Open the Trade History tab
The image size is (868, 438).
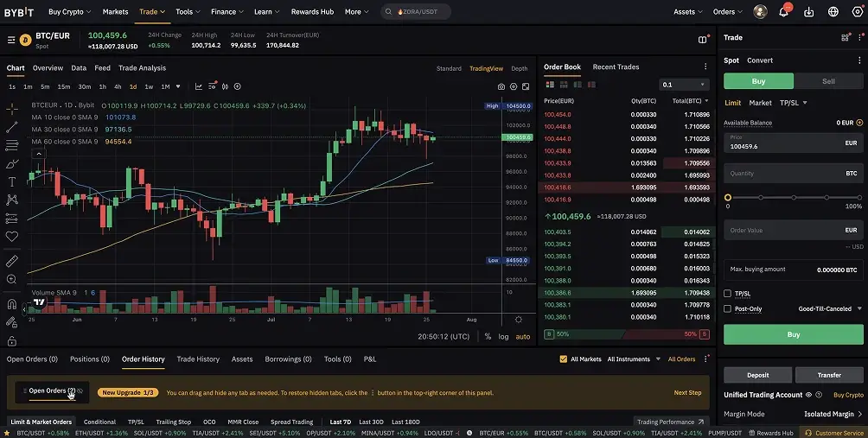tap(198, 359)
